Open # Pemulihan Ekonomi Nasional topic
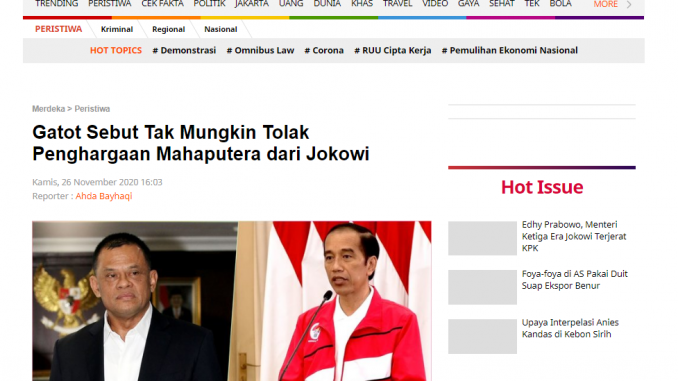The image size is (678, 381). click(x=509, y=51)
